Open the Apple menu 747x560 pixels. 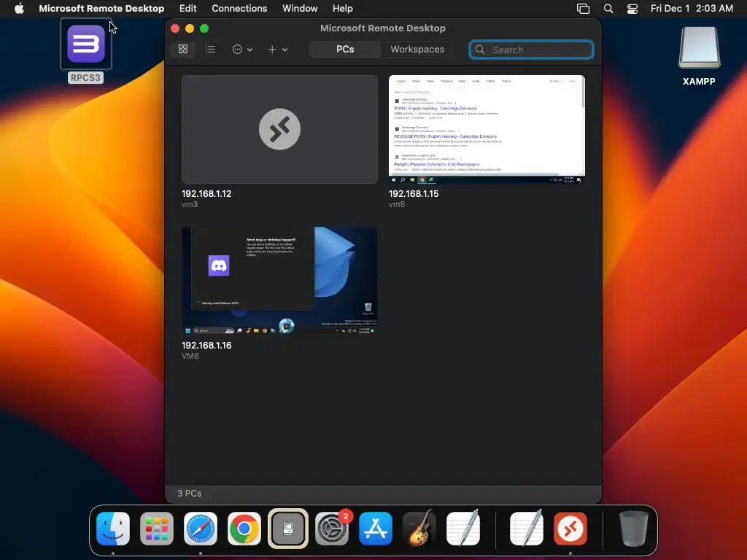click(x=19, y=8)
